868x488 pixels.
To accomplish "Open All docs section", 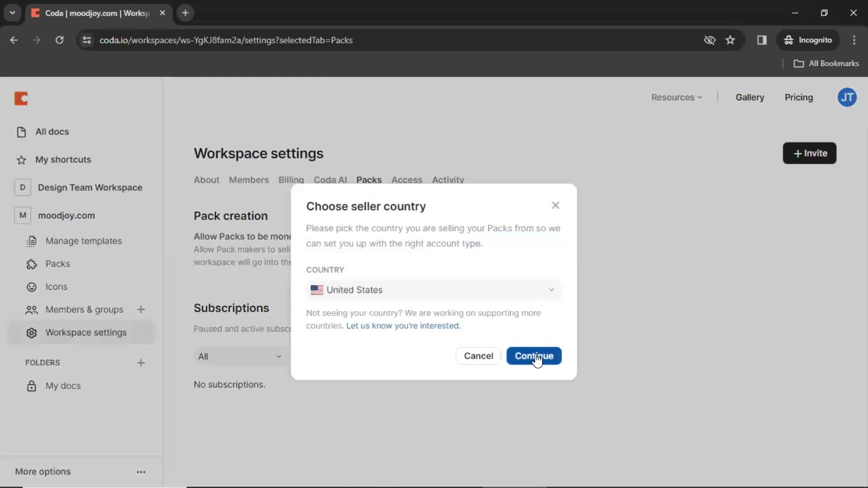I will 52,131.
